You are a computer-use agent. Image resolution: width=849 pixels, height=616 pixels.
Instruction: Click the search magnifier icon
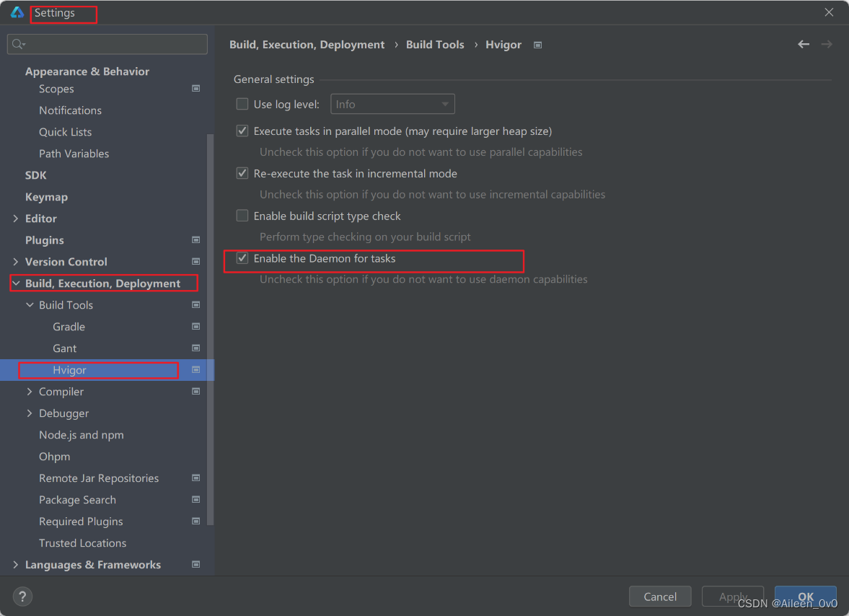(18, 44)
